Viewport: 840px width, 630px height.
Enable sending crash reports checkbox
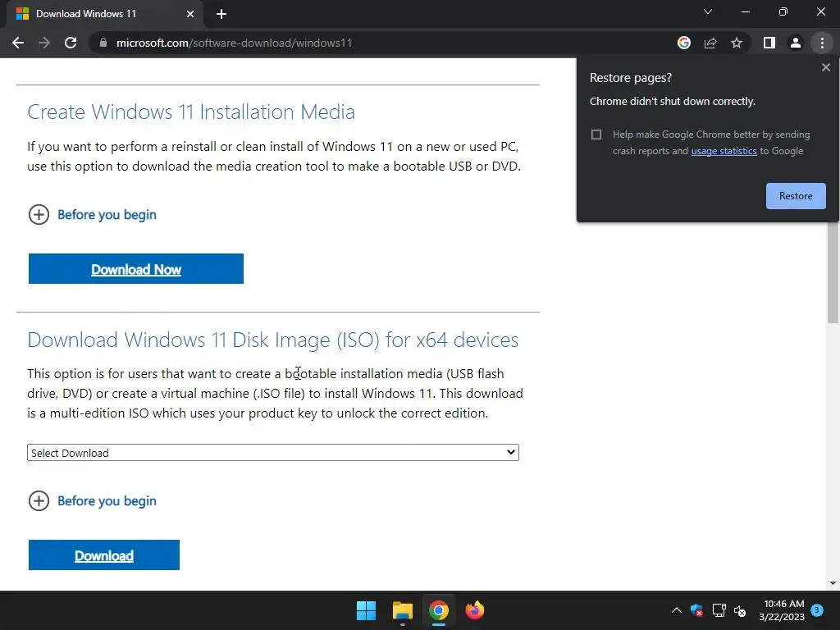click(x=596, y=135)
